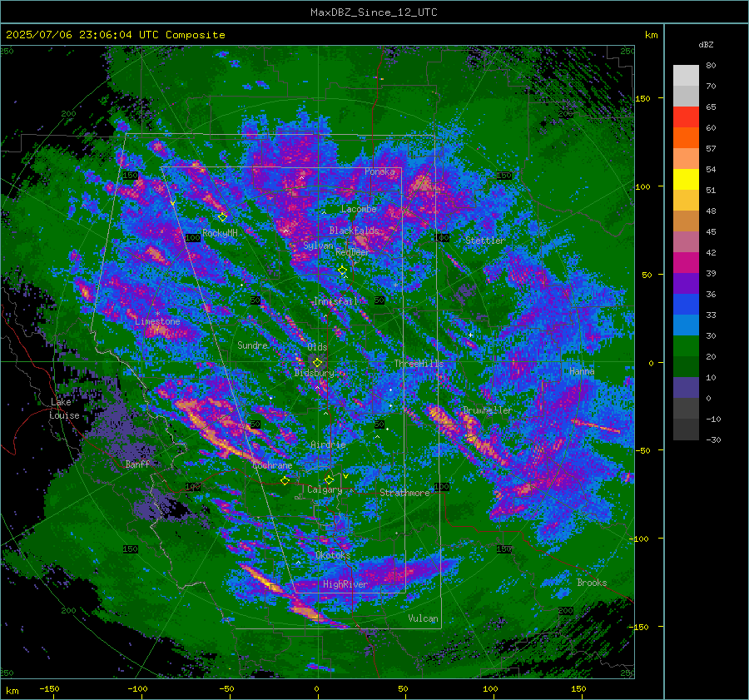This screenshot has height=700, width=749.
Task: Click the RedDeer city label
Action: click(353, 252)
